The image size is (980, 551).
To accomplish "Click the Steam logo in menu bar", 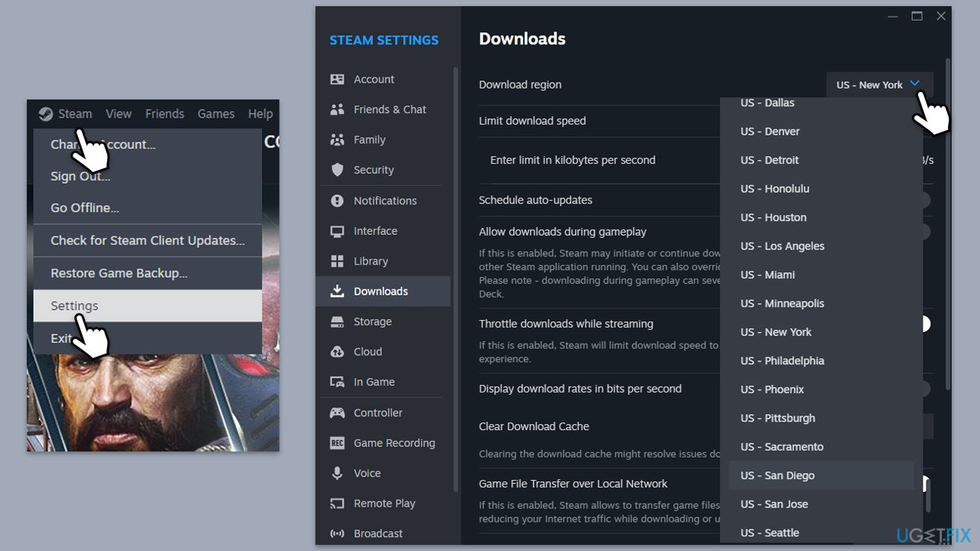I will (x=46, y=114).
